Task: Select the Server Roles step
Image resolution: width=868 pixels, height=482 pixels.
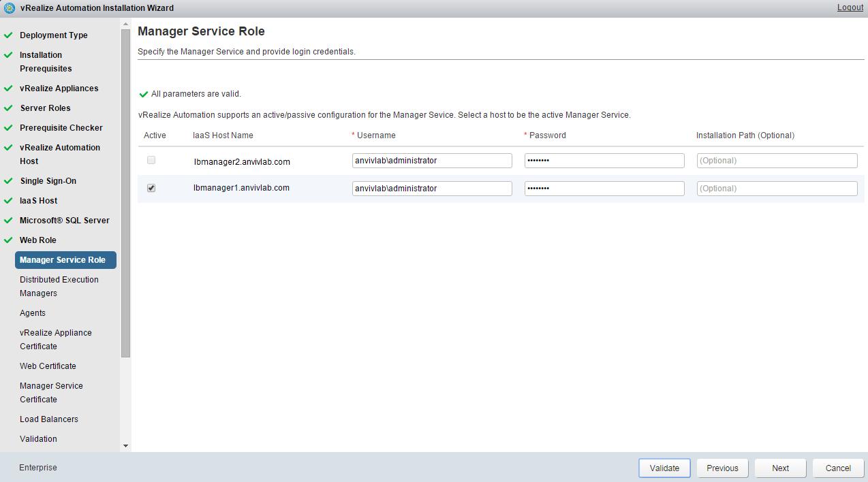Action: pyautogui.click(x=45, y=108)
